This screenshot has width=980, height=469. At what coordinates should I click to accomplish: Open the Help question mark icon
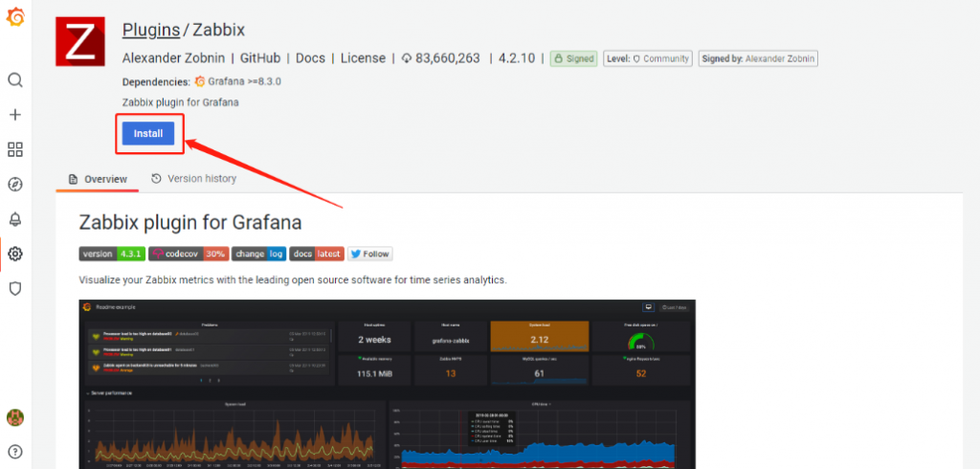[15, 452]
